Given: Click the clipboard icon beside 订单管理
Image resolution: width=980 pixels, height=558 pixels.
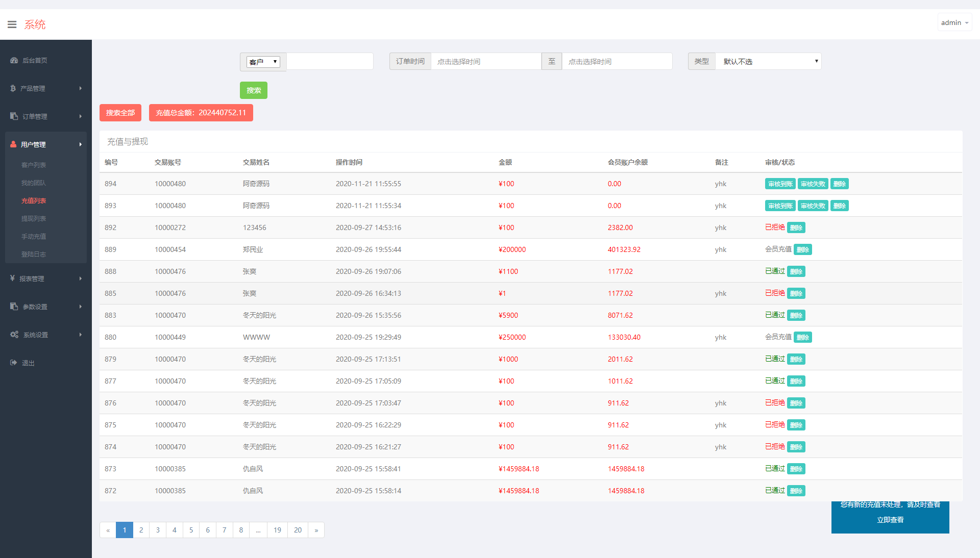Looking at the screenshot, I should point(14,116).
